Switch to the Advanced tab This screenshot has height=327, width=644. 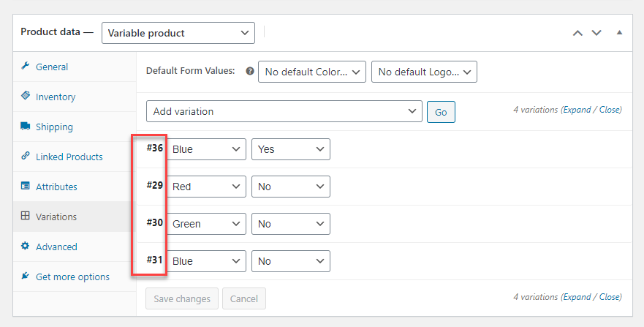(x=75, y=247)
